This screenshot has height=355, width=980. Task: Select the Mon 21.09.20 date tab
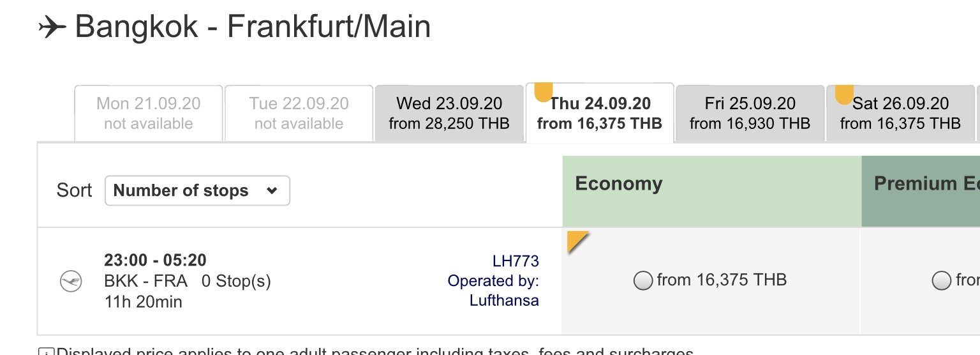click(x=149, y=113)
